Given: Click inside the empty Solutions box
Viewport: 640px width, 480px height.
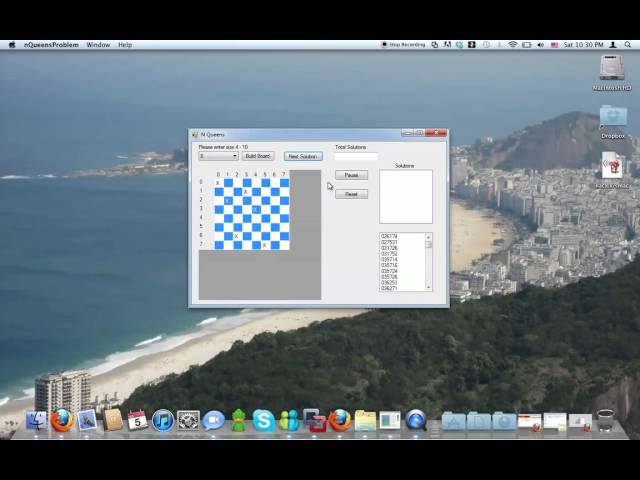Looking at the screenshot, I should click(405, 196).
